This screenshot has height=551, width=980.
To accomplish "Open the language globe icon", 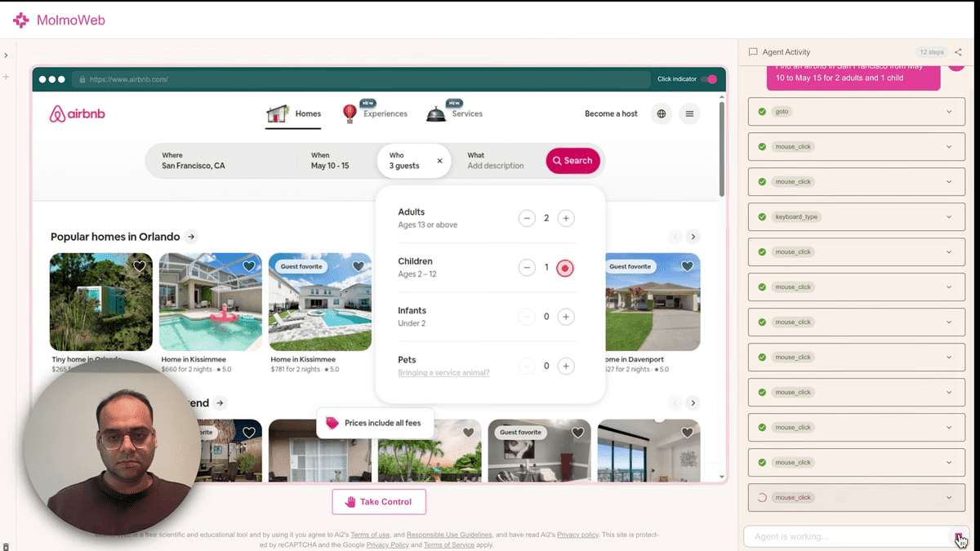I will tap(661, 114).
